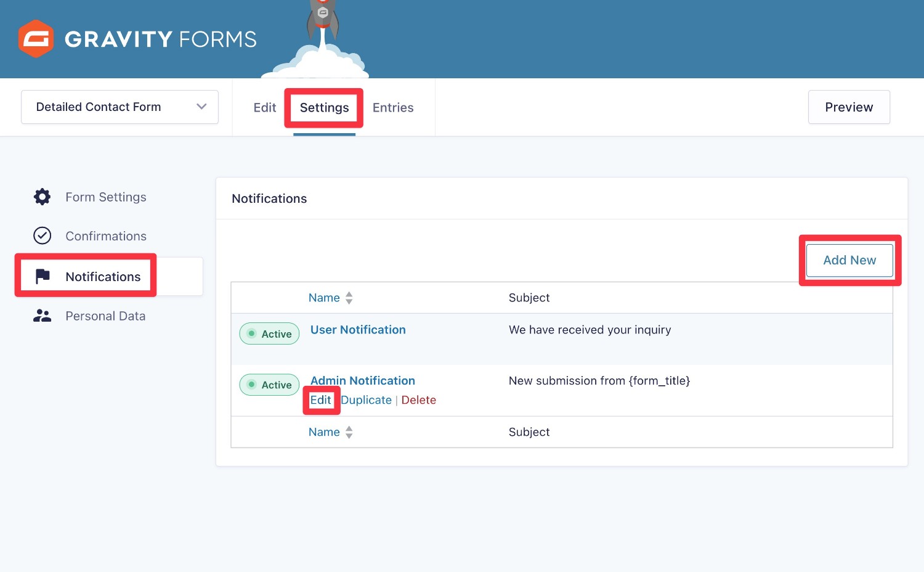Click Add New notification button
The height and width of the screenshot is (572, 924).
coord(849,260)
